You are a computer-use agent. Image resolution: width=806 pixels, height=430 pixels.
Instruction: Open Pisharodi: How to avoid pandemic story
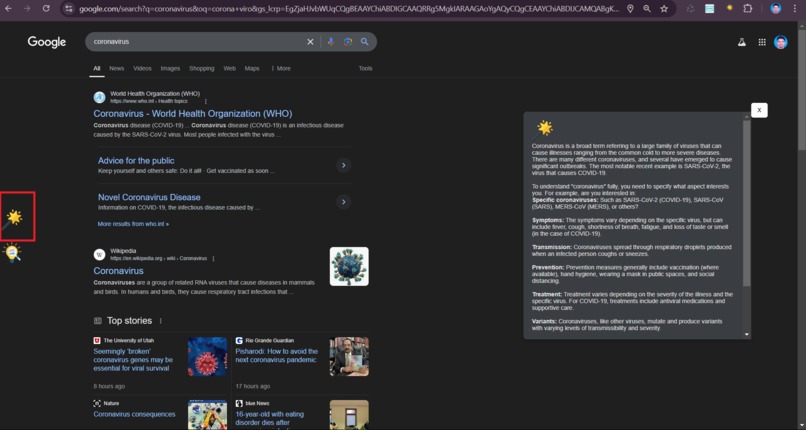pos(277,356)
